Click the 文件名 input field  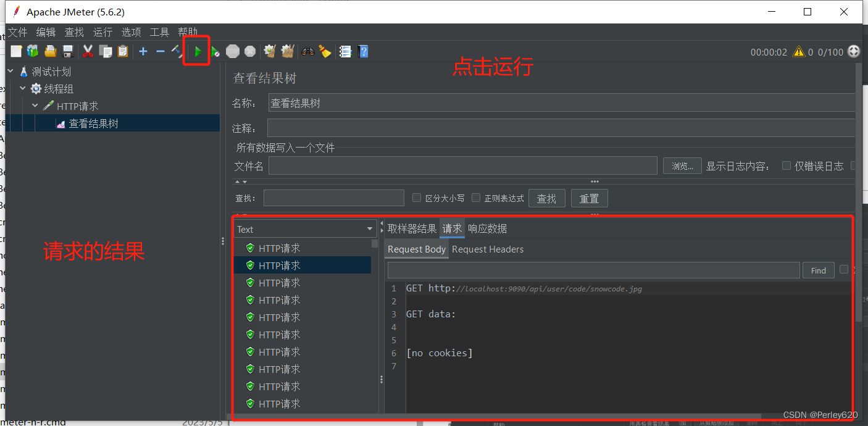click(463, 165)
